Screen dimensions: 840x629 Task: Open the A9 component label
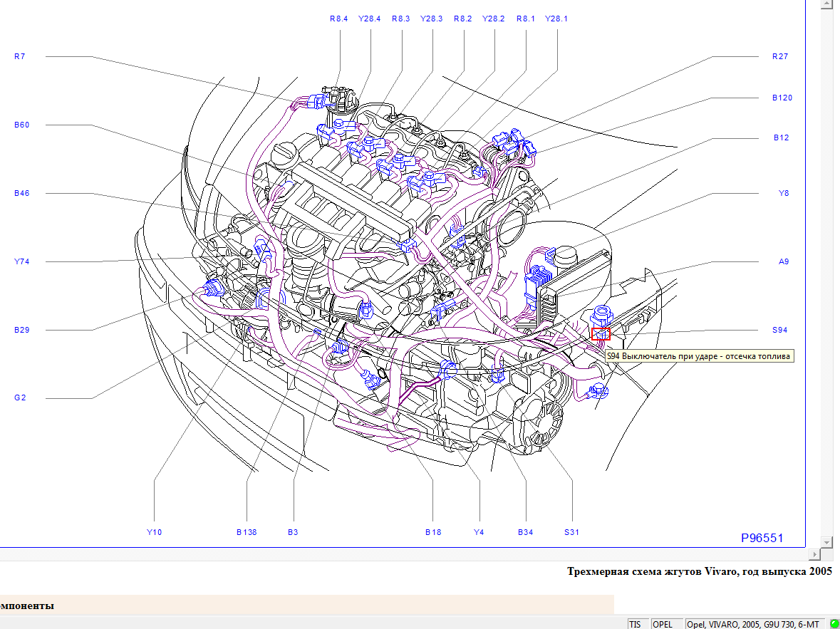784,261
